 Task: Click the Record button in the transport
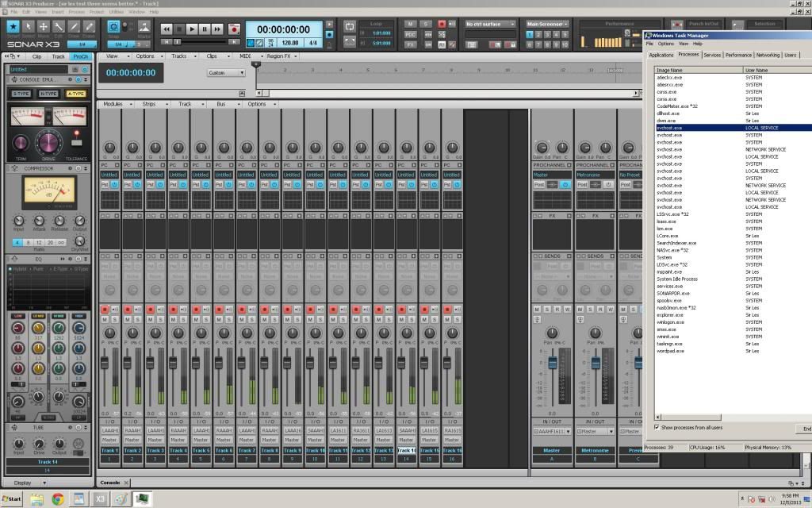coord(234,29)
